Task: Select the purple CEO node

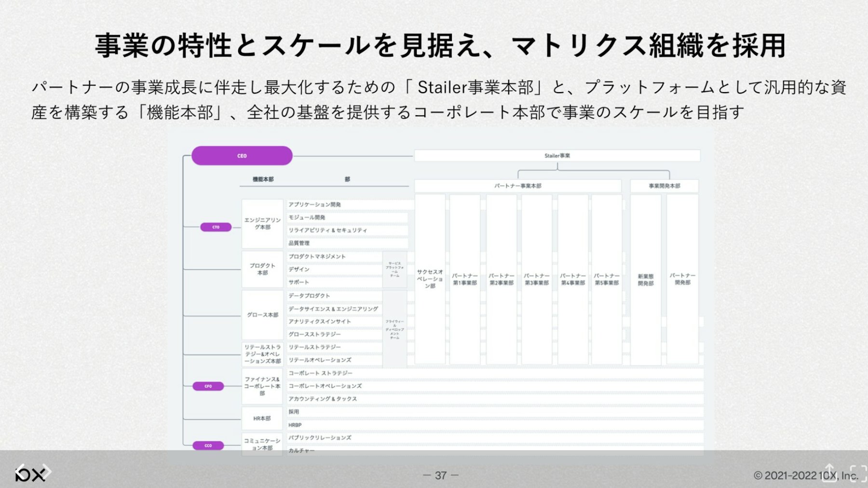Action: [x=242, y=156]
